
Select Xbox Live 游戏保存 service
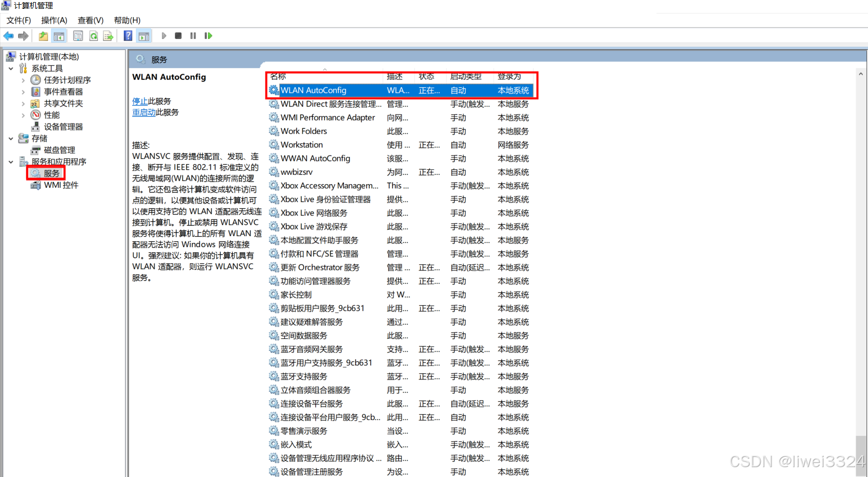tap(400, 227)
